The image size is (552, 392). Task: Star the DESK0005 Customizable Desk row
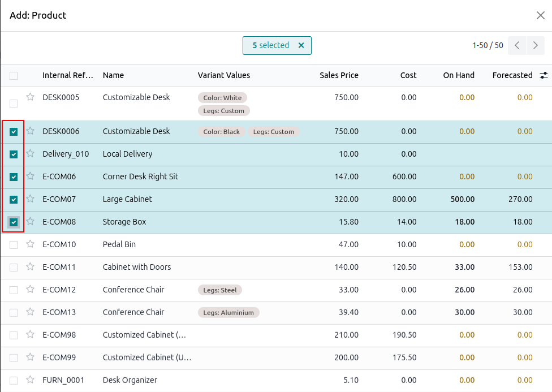click(x=31, y=97)
